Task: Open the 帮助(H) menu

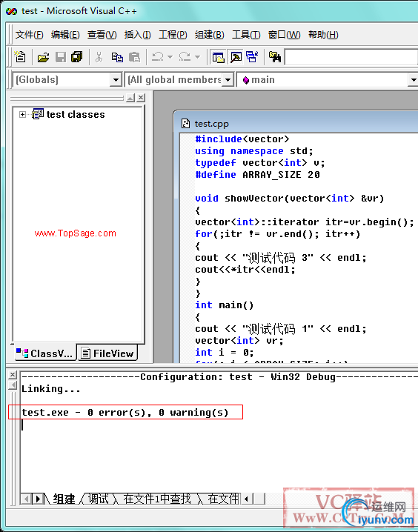Action: [323, 35]
